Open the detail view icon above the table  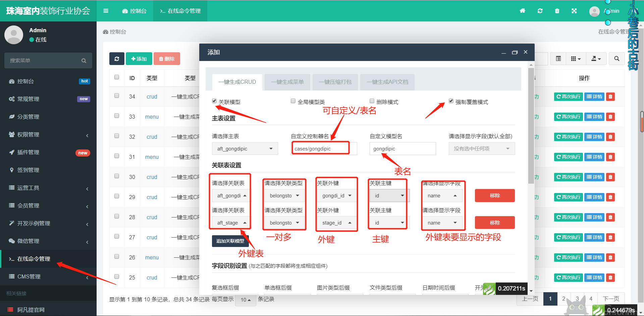[558, 59]
